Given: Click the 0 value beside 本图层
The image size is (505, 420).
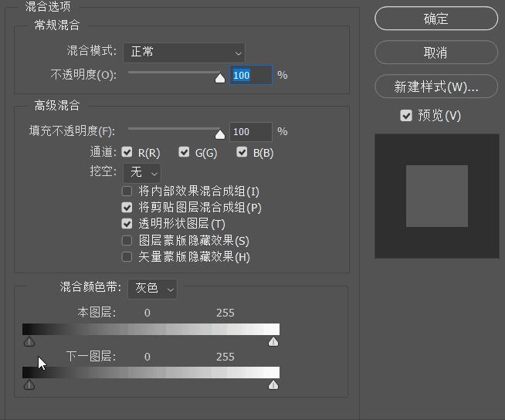Looking at the screenshot, I should [x=147, y=313].
